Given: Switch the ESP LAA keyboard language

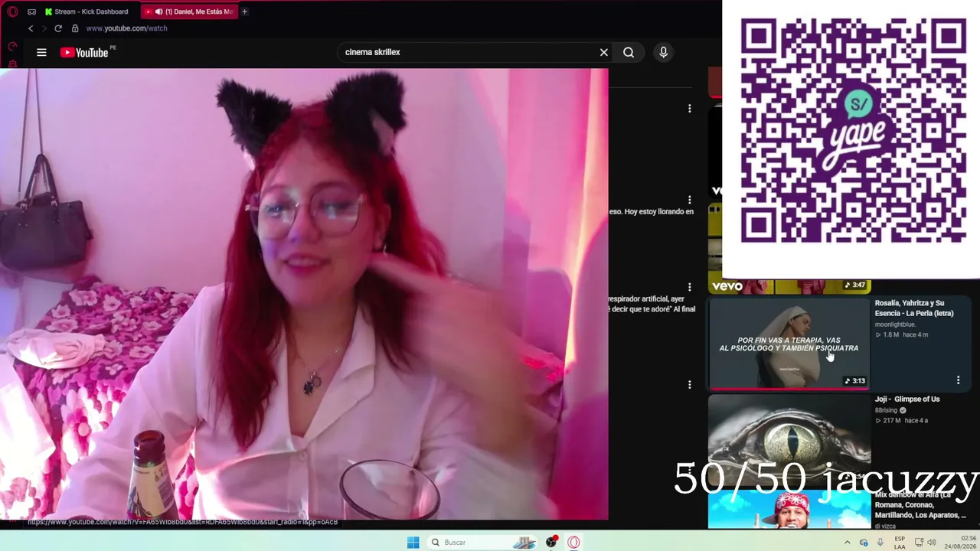Looking at the screenshot, I should [900, 543].
